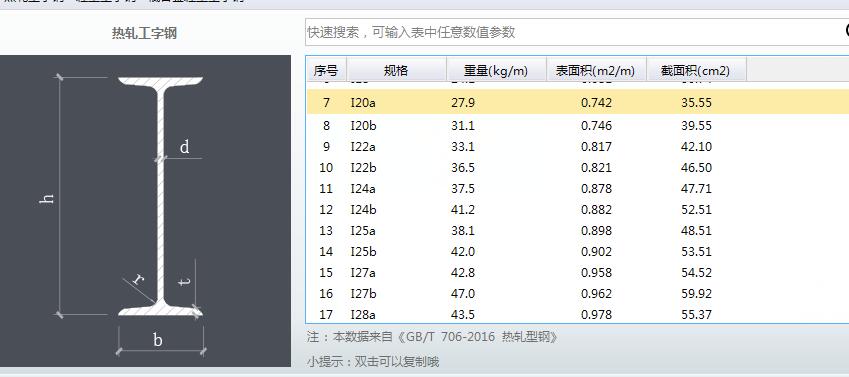This screenshot has height=377, width=849.
Task: Click section area value 53.51
Action: click(696, 252)
